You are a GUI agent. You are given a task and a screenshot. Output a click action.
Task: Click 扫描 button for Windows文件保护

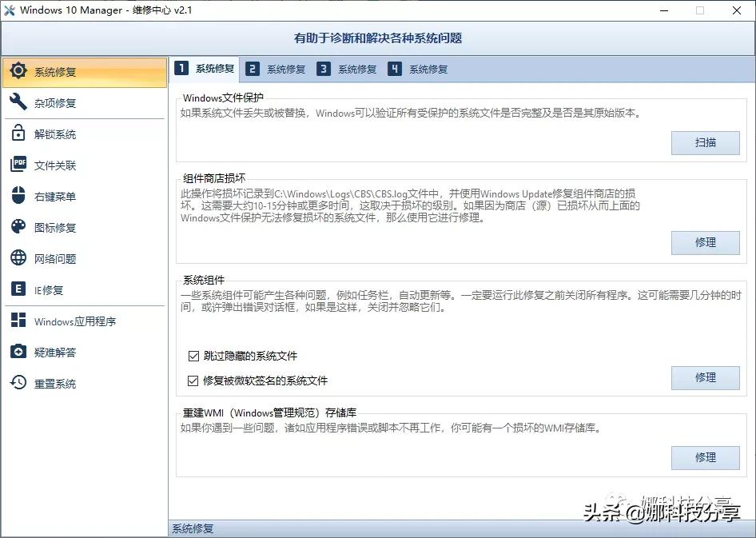click(706, 143)
